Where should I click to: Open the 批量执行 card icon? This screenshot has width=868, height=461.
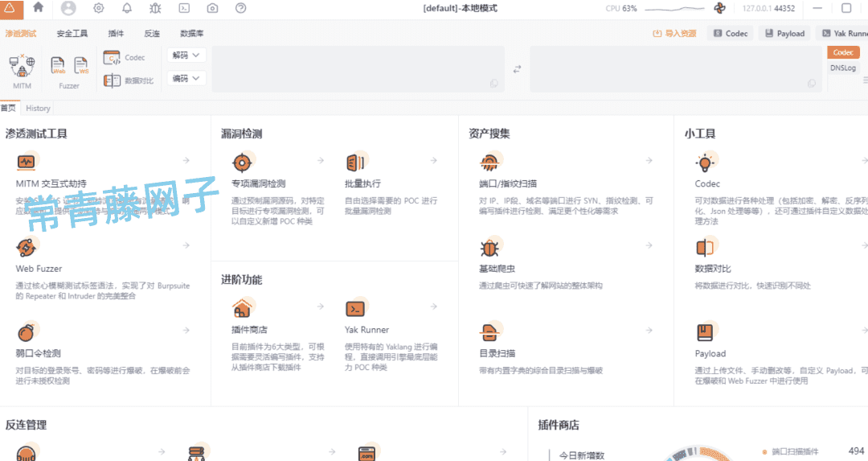(355, 162)
